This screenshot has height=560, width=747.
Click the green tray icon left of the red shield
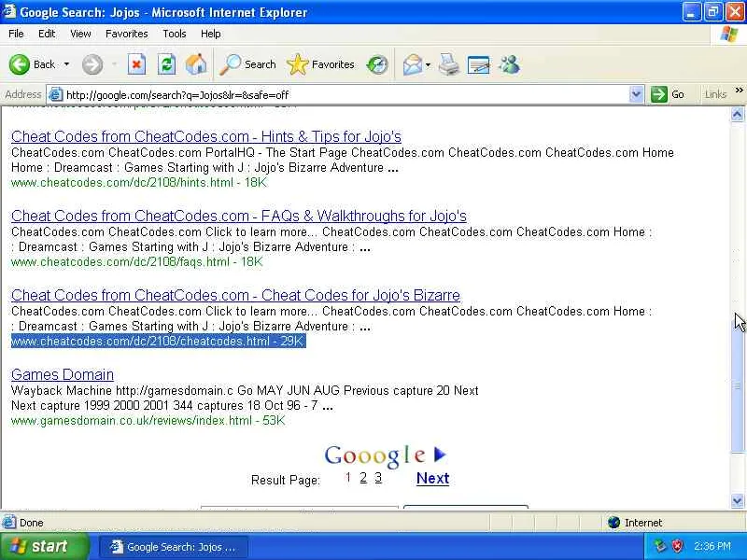(660, 546)
